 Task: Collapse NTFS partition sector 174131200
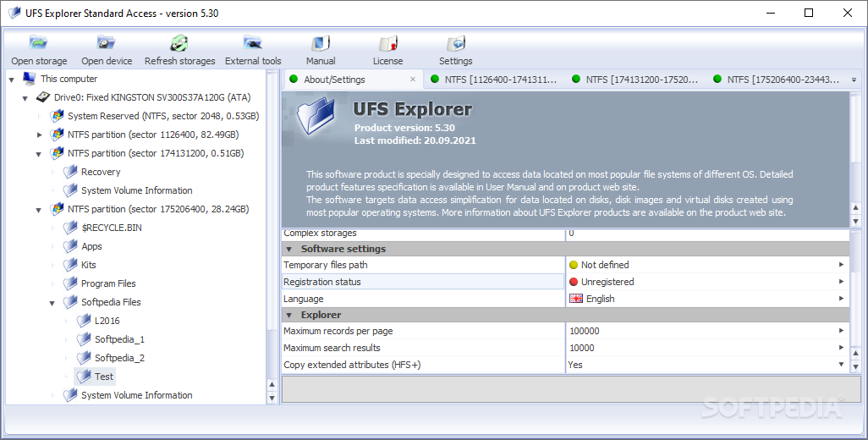(x=39, y=154)
